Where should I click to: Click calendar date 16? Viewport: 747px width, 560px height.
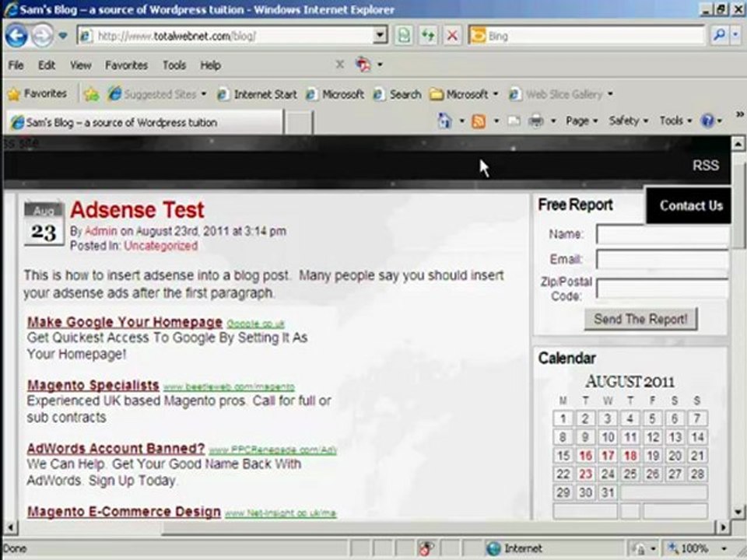[585, 456]
